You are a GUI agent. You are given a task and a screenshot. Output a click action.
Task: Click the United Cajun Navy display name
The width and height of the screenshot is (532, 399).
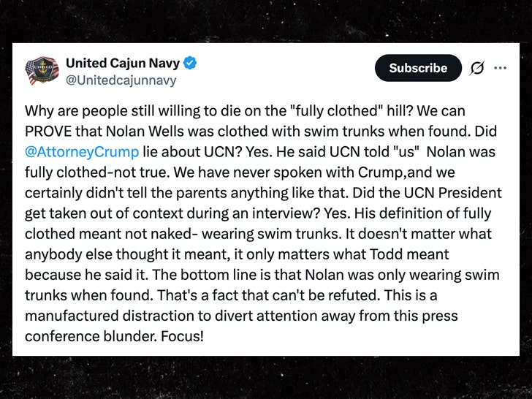(x=123, y=63)
